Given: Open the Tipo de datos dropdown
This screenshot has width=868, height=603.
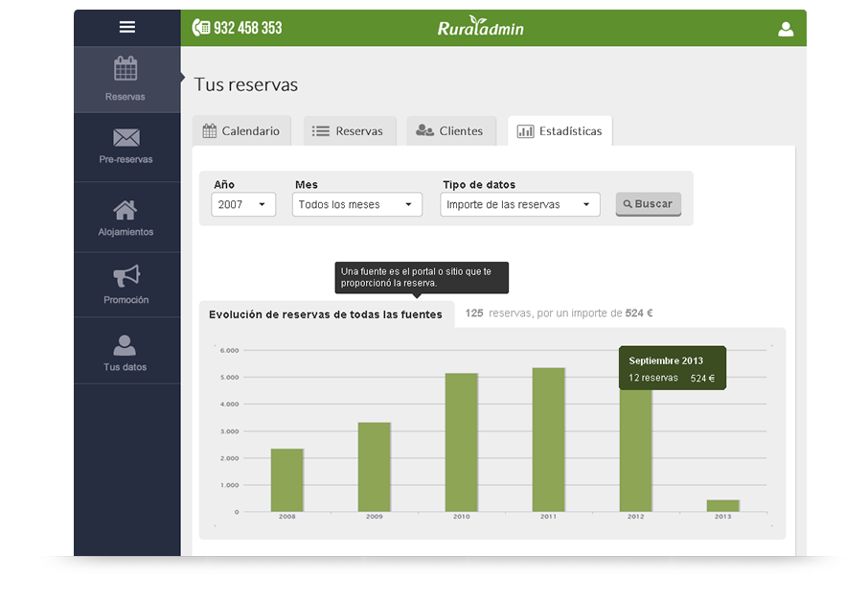Looking at the screenshot, I should (x=519, y=204).
